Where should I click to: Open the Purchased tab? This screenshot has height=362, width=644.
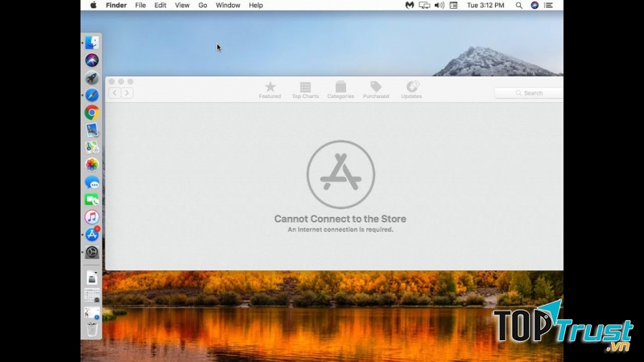376,90
